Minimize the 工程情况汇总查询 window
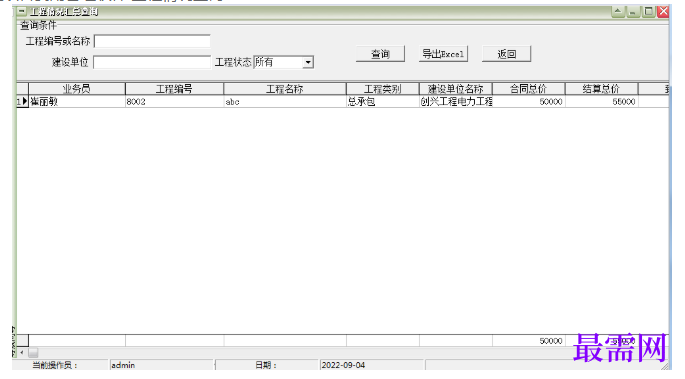The width and height of the screenshot is (685, 379). 633,11
